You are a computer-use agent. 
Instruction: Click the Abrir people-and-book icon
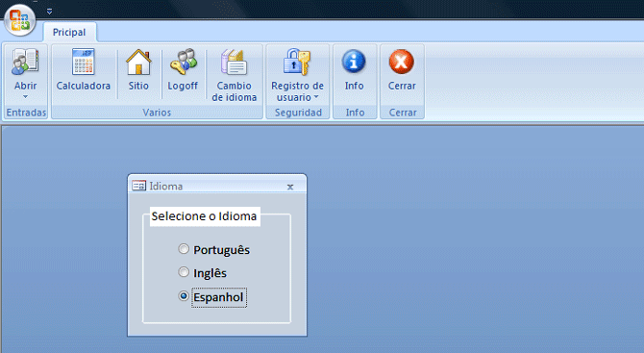tap(25, 62)
